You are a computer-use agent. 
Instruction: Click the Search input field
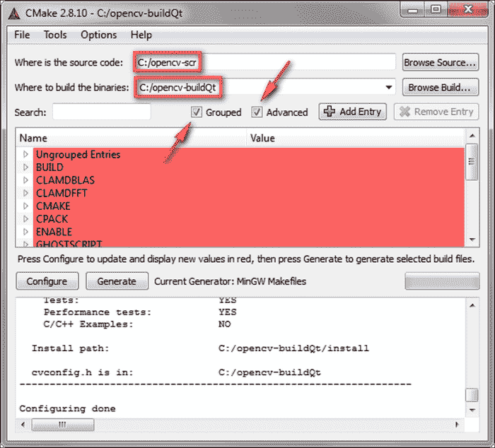(x=102, y=112)
